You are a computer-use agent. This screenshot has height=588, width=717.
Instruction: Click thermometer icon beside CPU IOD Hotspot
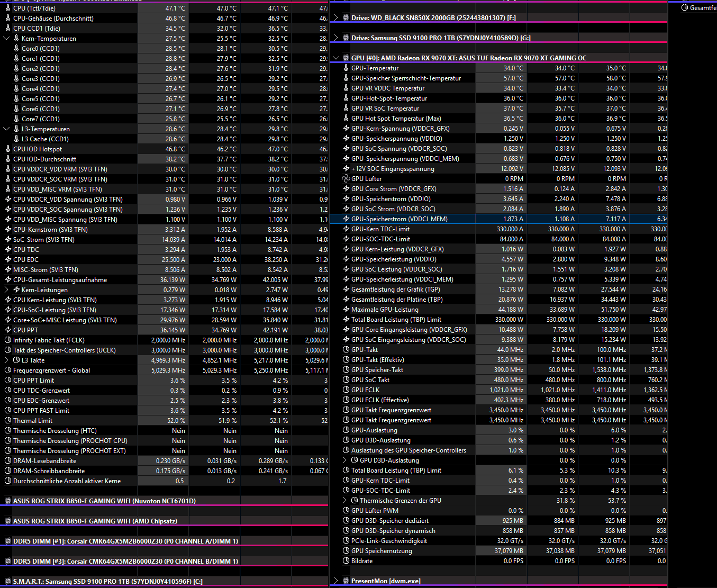coord(8,149)
